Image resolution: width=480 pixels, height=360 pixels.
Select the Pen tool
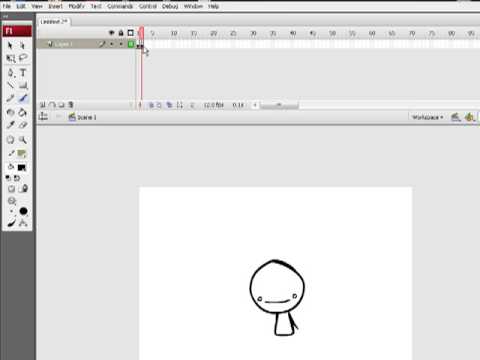[x=10, y=73]
